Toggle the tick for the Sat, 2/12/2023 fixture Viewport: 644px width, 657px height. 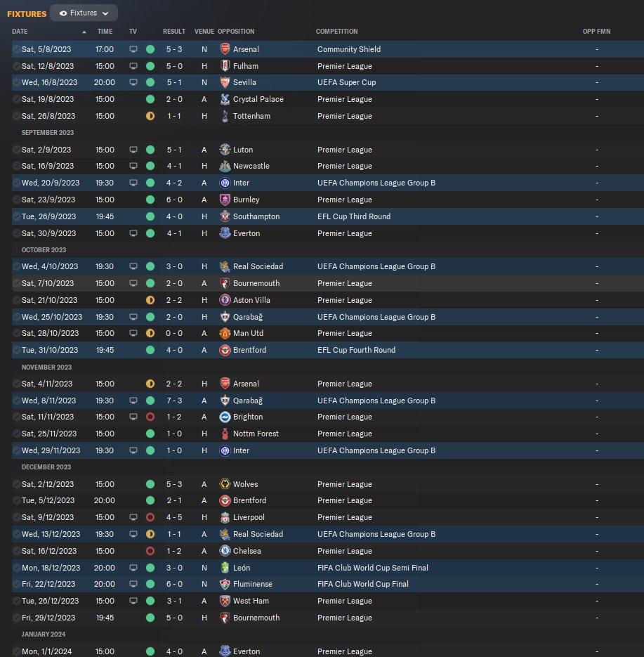[x=16, y=484]
